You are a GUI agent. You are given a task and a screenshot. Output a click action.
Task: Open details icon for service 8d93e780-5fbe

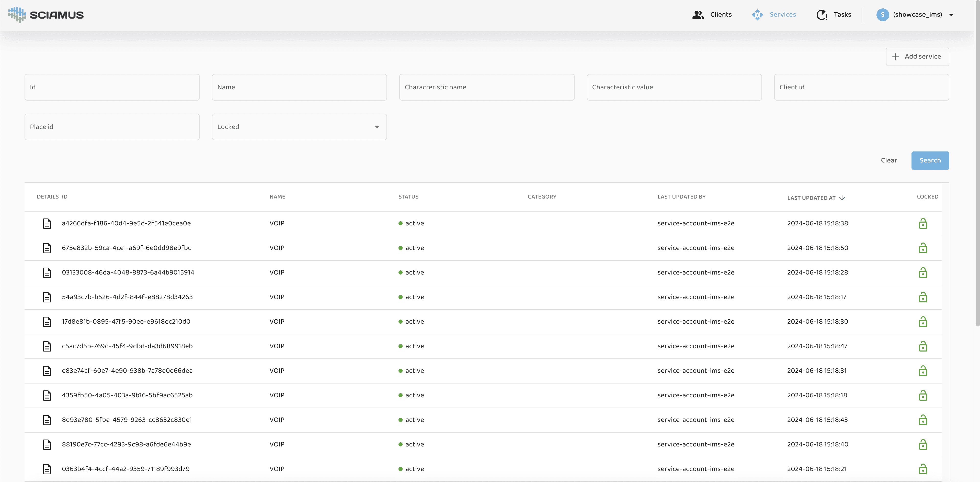[x=47, y=420]
